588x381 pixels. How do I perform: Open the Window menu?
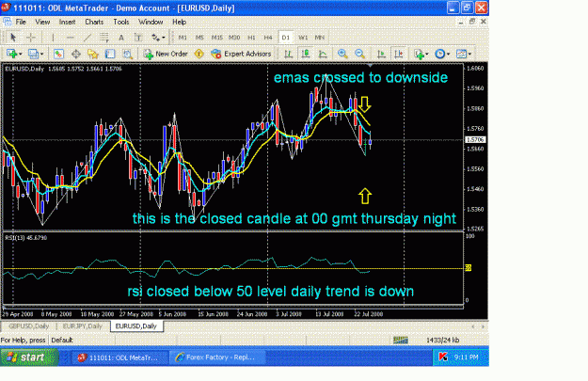point(151,23)
